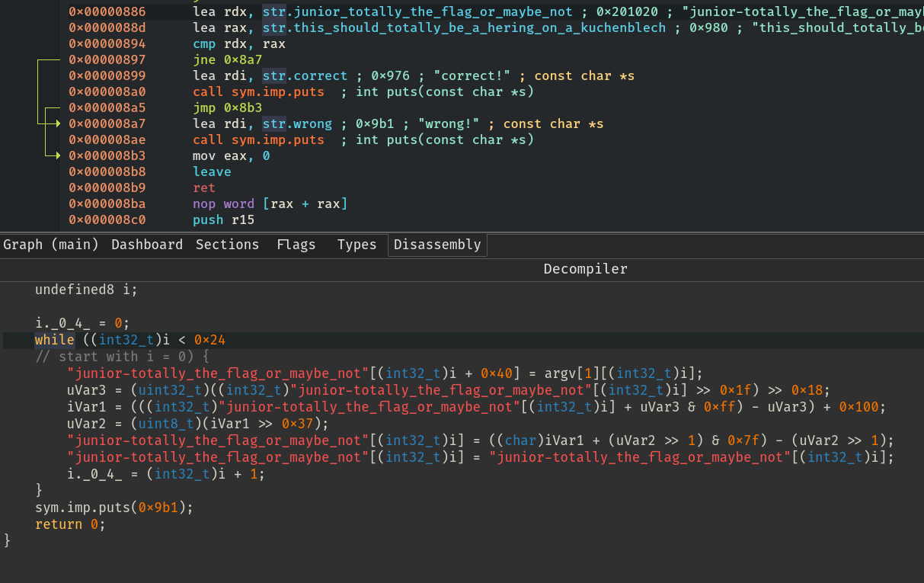Open the Dashboard tab

[147, 245]
